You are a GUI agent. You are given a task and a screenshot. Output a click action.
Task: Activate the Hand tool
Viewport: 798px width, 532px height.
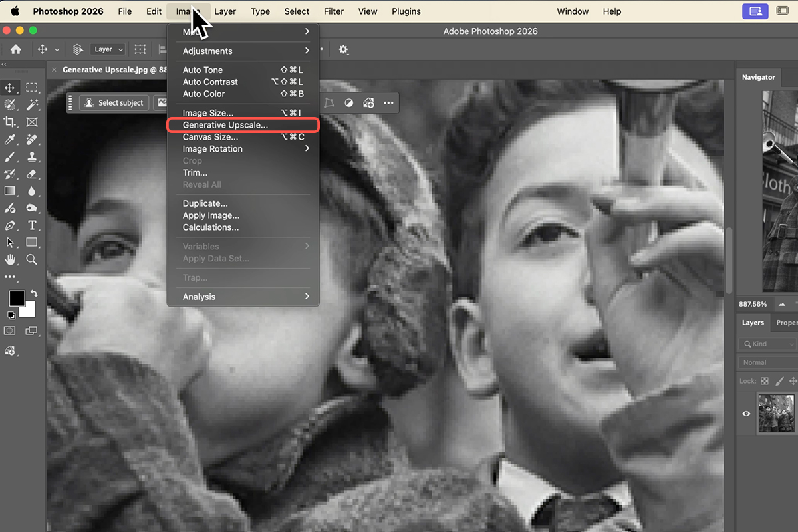(10, 259)
